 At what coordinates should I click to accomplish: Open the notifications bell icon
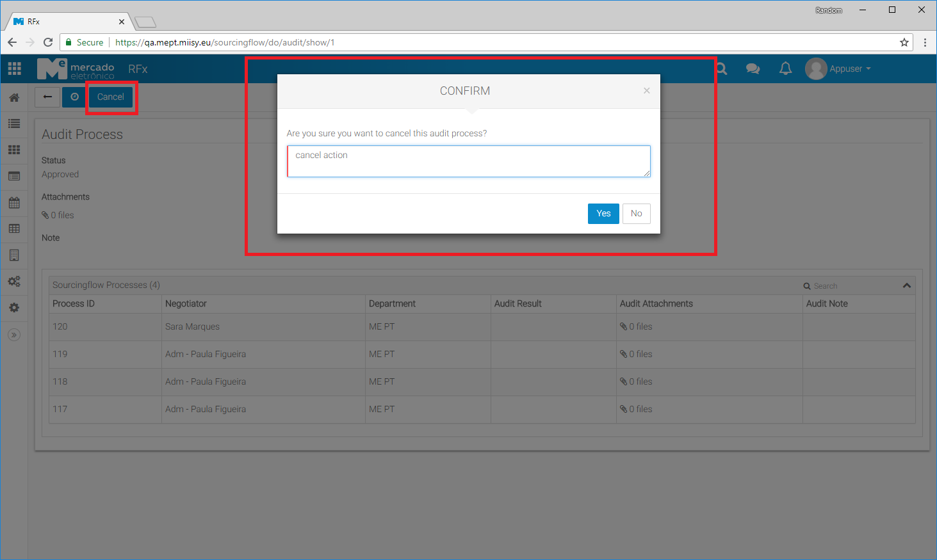785,68
